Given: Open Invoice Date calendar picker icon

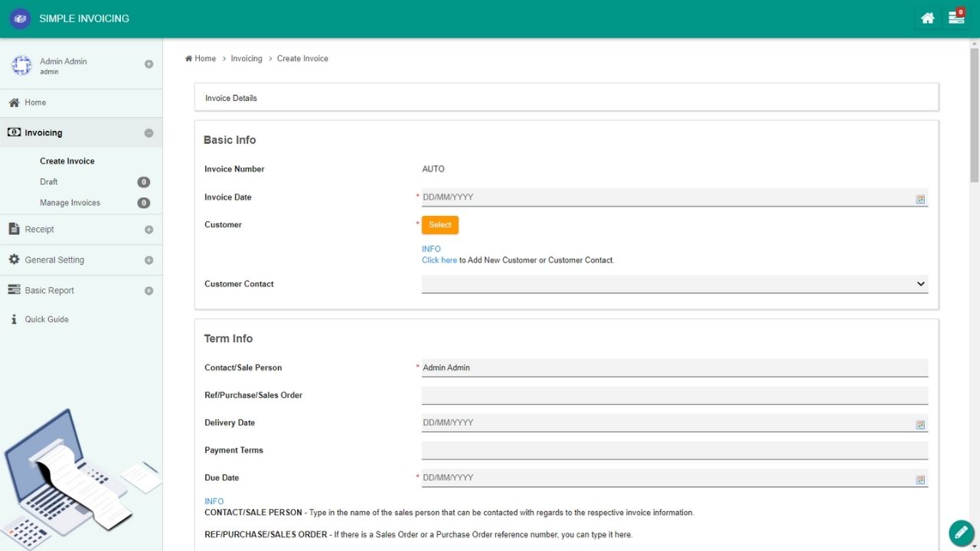Looking at the screenshot, I should click(x=920, y=199).
